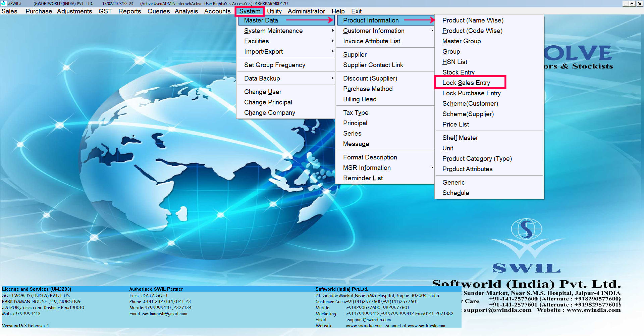644x336 pixels.
Task: Open Tax Type entry
Action: click(x=385, y=112)
